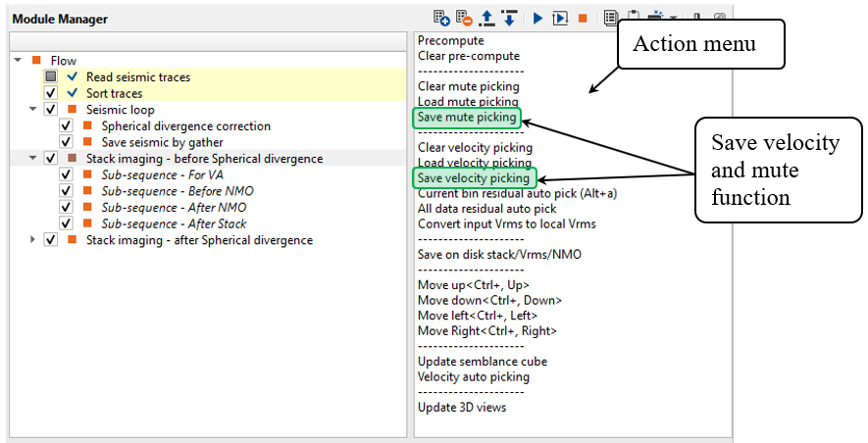Collapse the Seismic loop node
The height and width of the screenshot is (443, 868).
[35, 109]
